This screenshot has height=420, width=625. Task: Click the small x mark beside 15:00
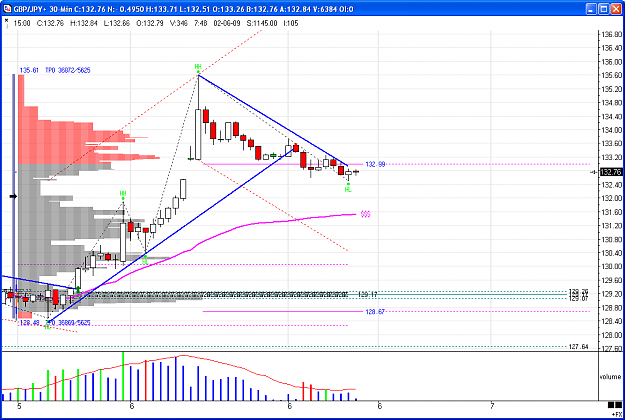click(x=6, y=20)
